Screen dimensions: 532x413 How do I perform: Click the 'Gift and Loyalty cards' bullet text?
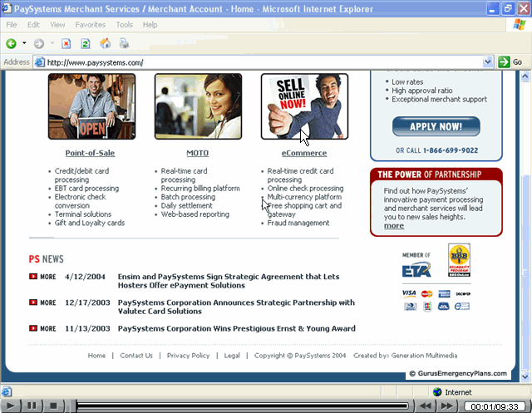point(90,223)
